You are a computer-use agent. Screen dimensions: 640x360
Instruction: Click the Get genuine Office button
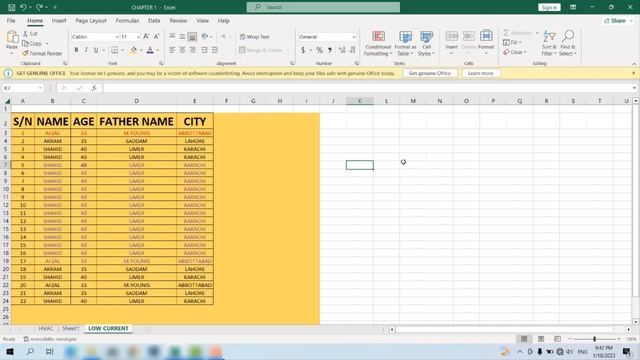point(430,73)
